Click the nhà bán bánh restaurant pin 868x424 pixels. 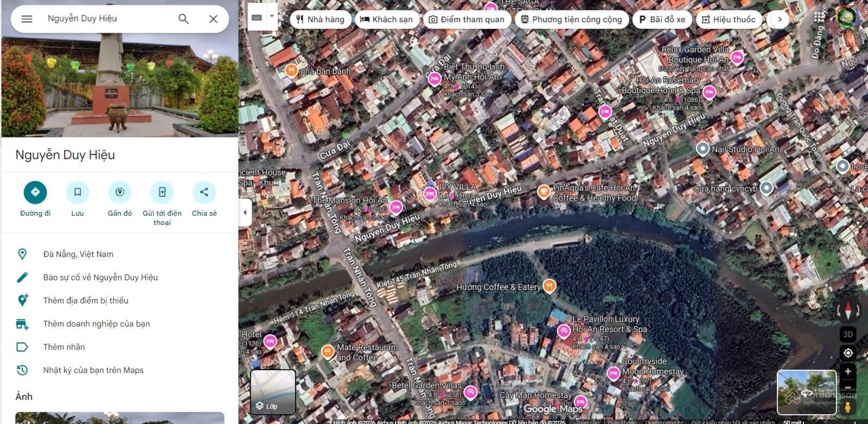click(x=291, y=70)
